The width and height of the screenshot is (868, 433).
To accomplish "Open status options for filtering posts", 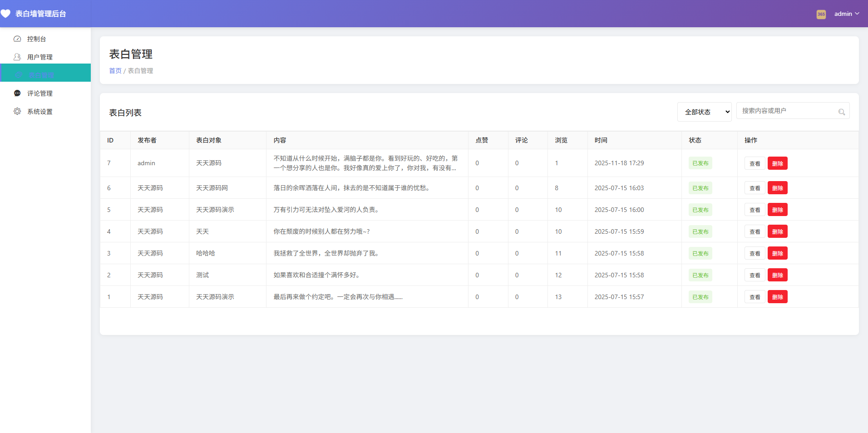I will pyautogui.click(x=704, y=112).
